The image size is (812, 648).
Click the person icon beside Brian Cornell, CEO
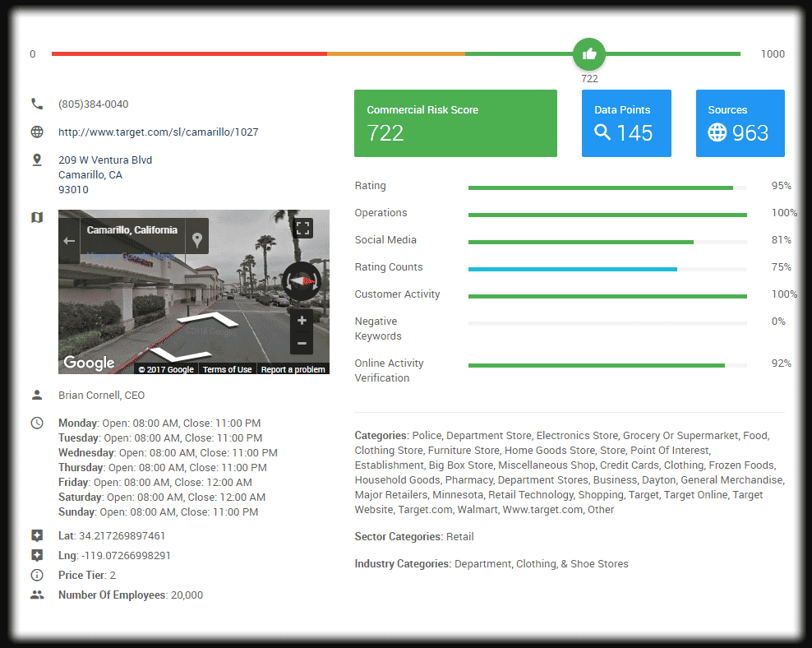pos(37,395)
